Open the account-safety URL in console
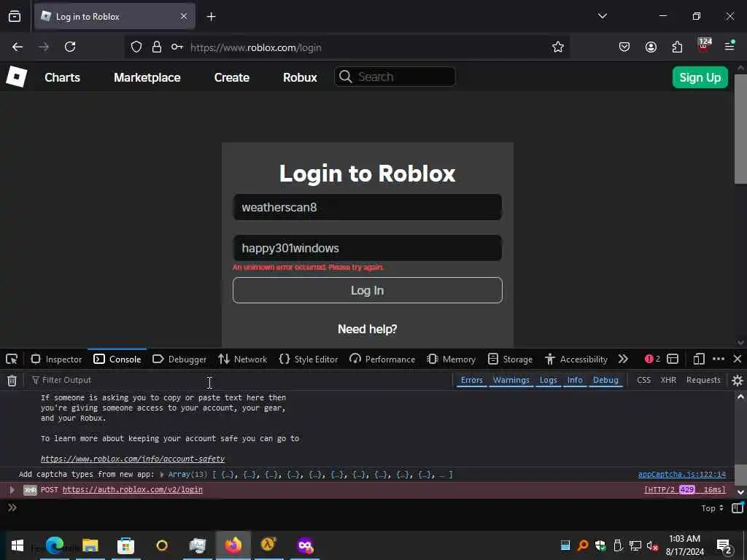The height and width of the screenshot is (560, 747). (x=133, y=459)
